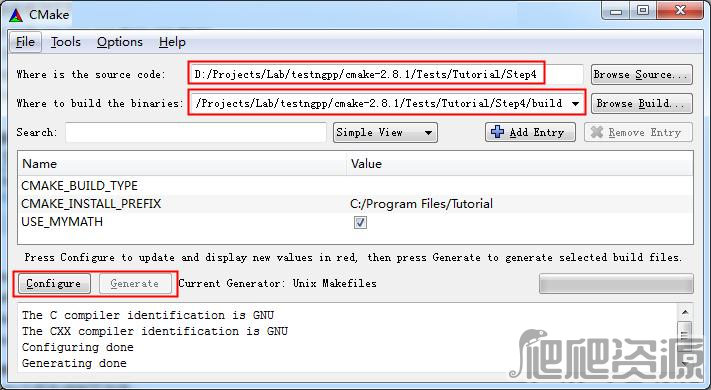Click the blue plus icon on Add Entry
This screenshot has height=390, width=711.
tap(497, 132)
